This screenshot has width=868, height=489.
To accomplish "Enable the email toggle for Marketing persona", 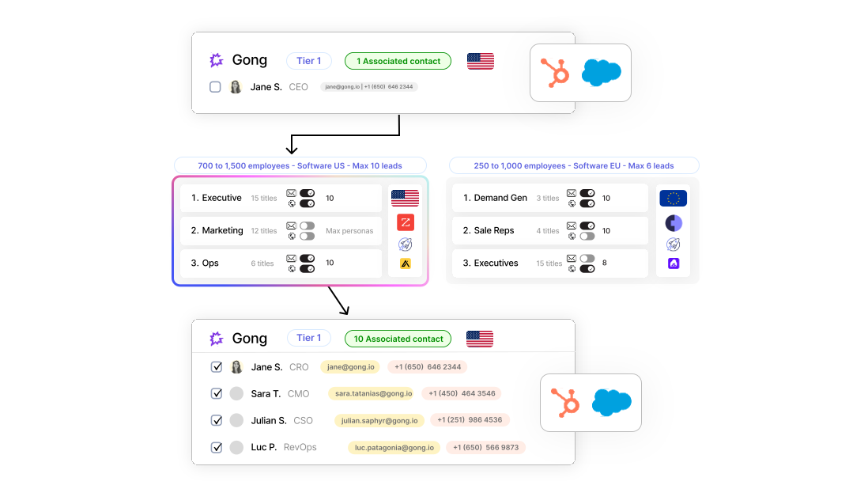I will tap(307, 226).
